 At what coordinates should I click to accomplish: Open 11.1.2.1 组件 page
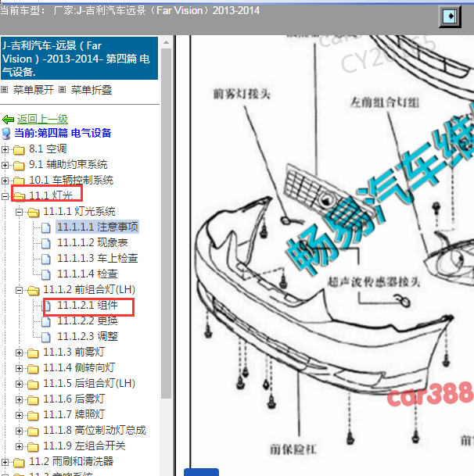pyautogui.click(x=87, y=305)
